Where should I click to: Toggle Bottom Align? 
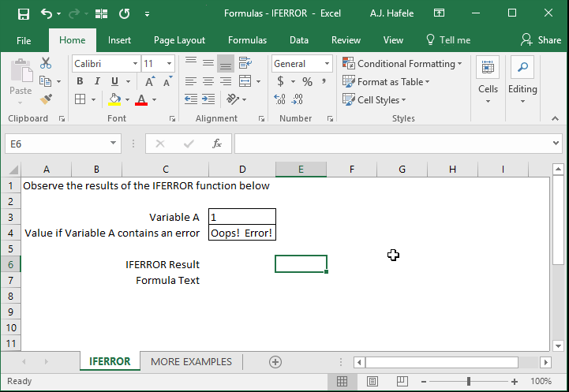click(x=226, y=64)
